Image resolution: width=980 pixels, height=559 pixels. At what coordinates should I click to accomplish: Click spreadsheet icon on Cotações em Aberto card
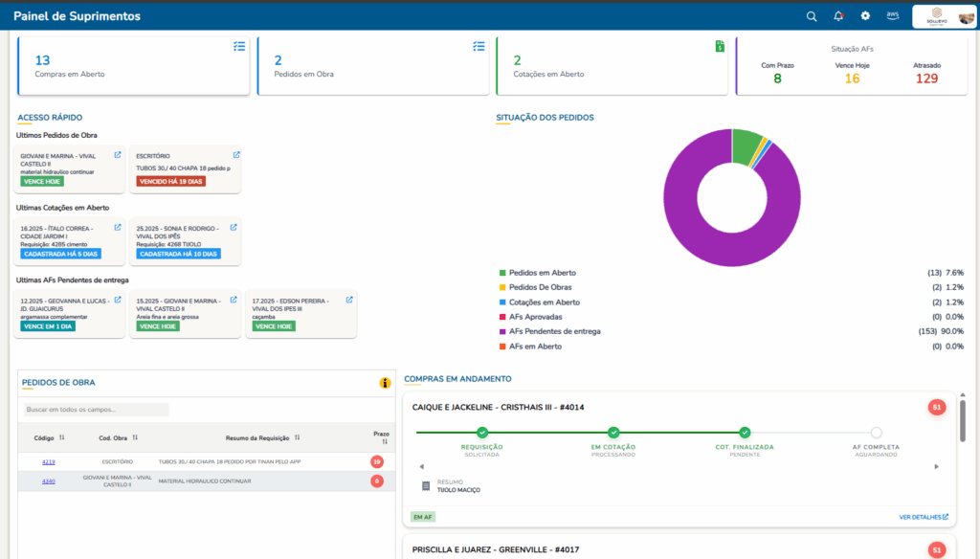coord(720,46)
